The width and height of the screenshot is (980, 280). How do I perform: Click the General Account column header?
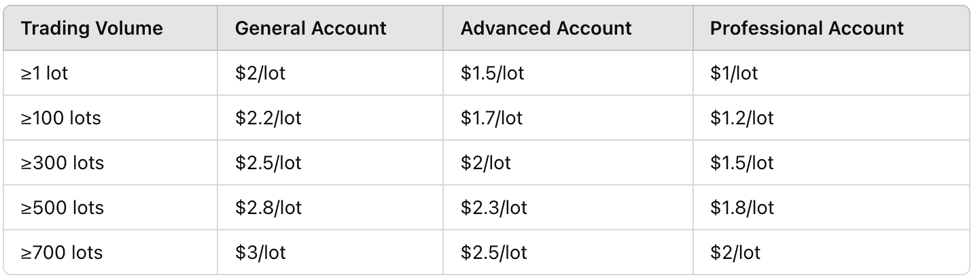click(311, 29)
